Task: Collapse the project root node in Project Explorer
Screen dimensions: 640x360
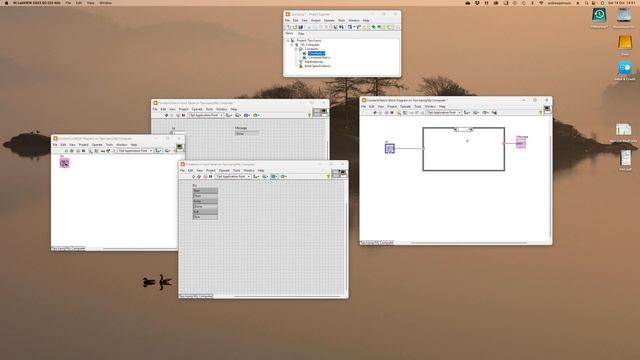Action: pos(288,41)
